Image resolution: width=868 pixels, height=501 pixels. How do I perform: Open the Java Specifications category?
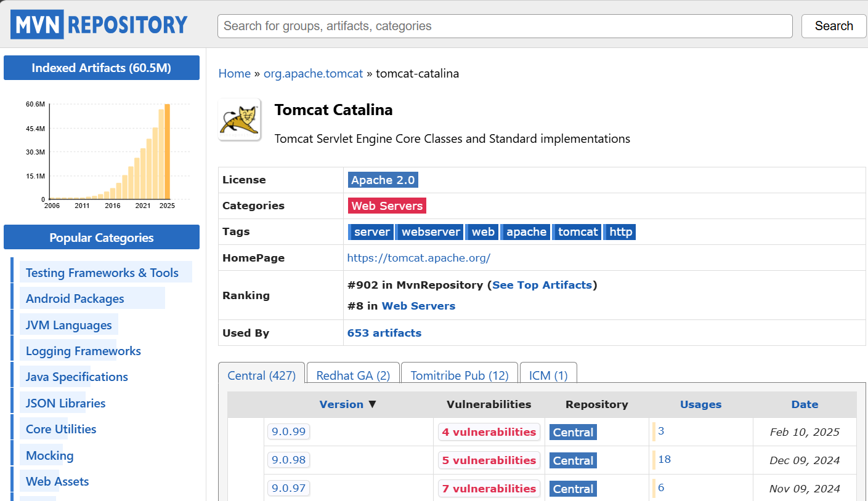[77, 377]
